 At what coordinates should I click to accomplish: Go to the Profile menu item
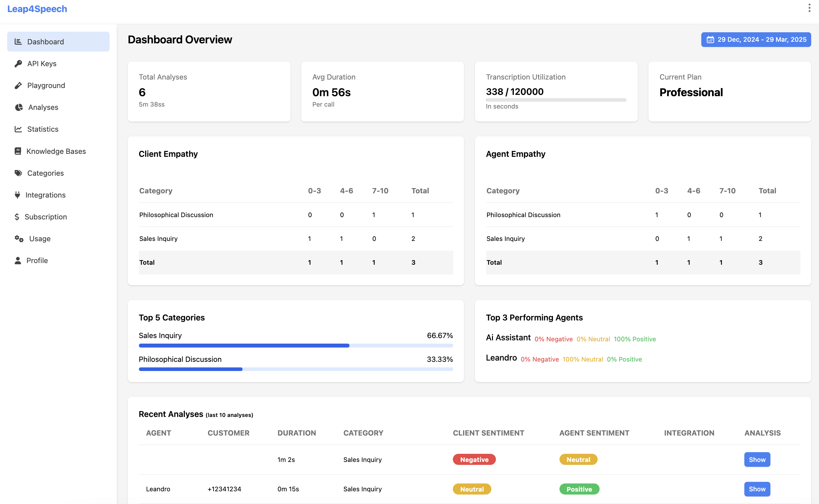(x=37, y=260)
